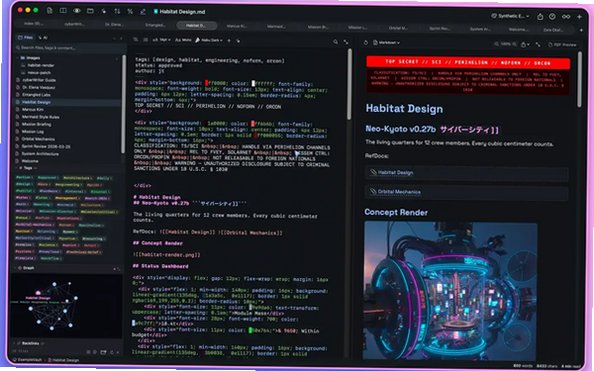
Task: Click the percent icon in the title bar
Action: 130,11
